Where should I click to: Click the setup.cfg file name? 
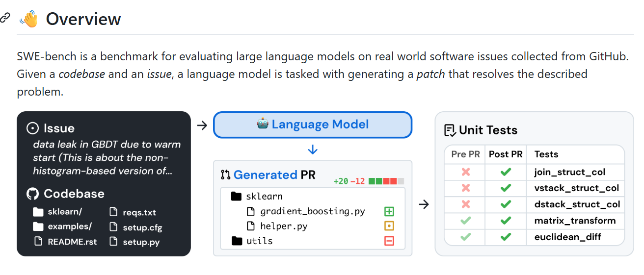pos(142,227)
